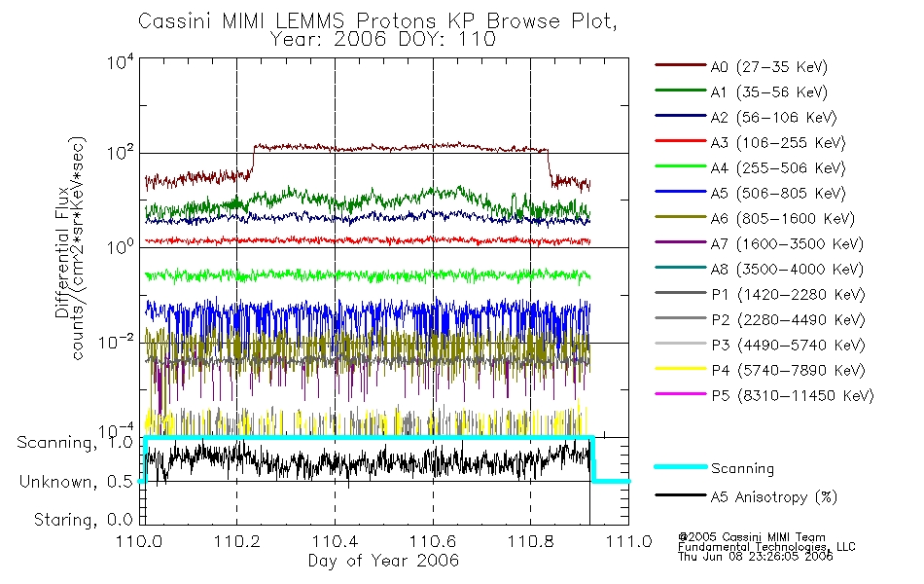Click the Year: 2006 DOY: 110 subtitle
Image resolution: width=924 pixels, height=584 pixels.
[383, 39]
